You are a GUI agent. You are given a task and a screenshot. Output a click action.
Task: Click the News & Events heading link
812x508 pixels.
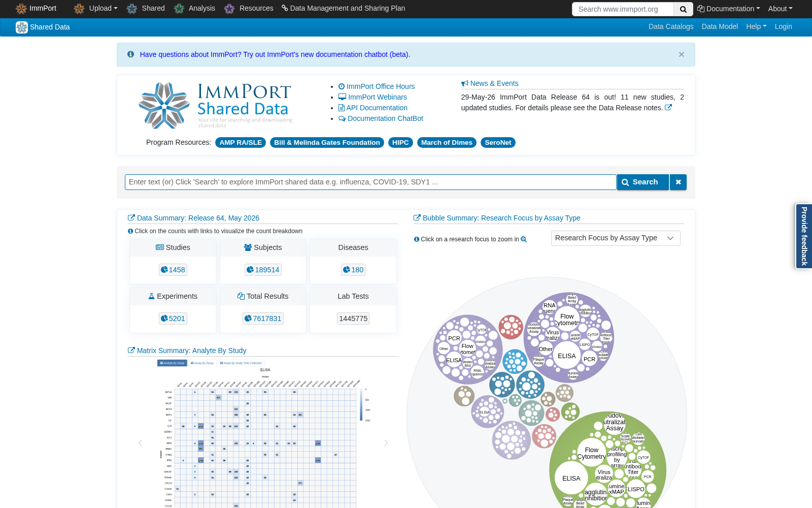(490, 83)
